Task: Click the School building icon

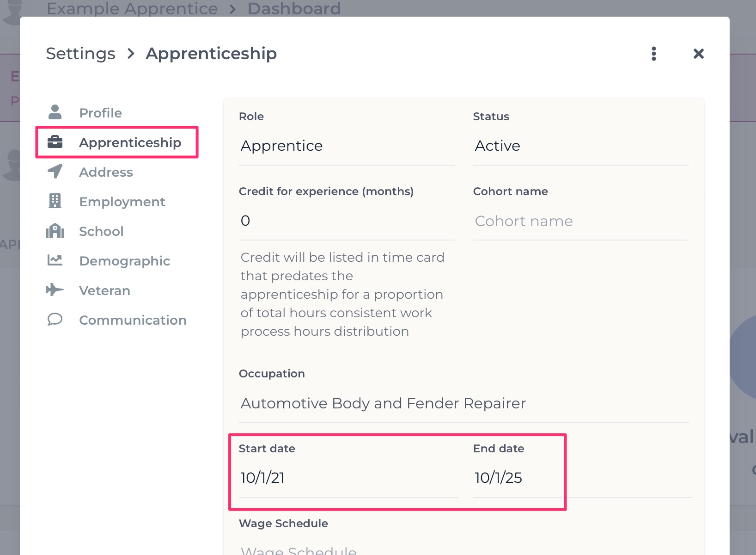Action: (55, 231)
